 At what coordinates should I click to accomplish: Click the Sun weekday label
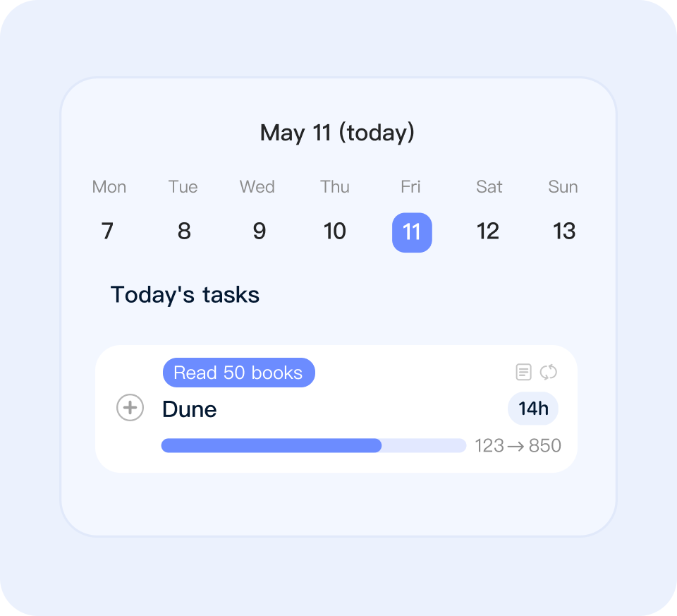pos(563,187)
